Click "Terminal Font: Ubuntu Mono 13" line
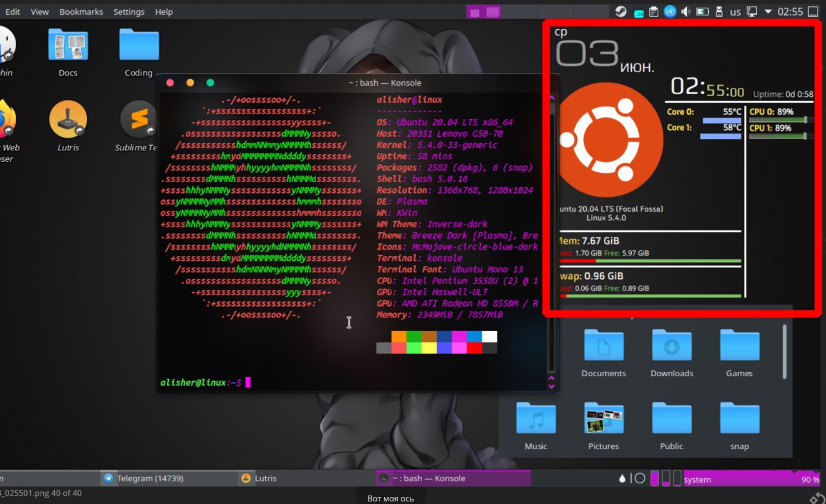The height and width of the screenshot is (504, 826). tap(450, 269)
